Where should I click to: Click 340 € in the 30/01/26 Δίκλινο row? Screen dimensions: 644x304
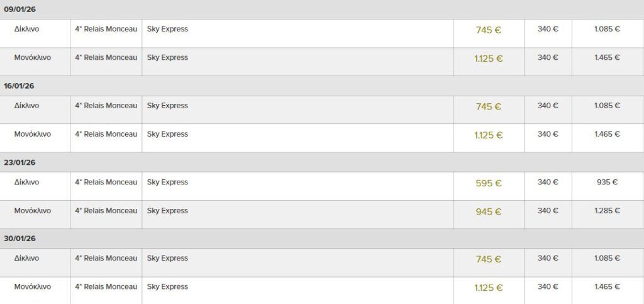tap(548, 259)
